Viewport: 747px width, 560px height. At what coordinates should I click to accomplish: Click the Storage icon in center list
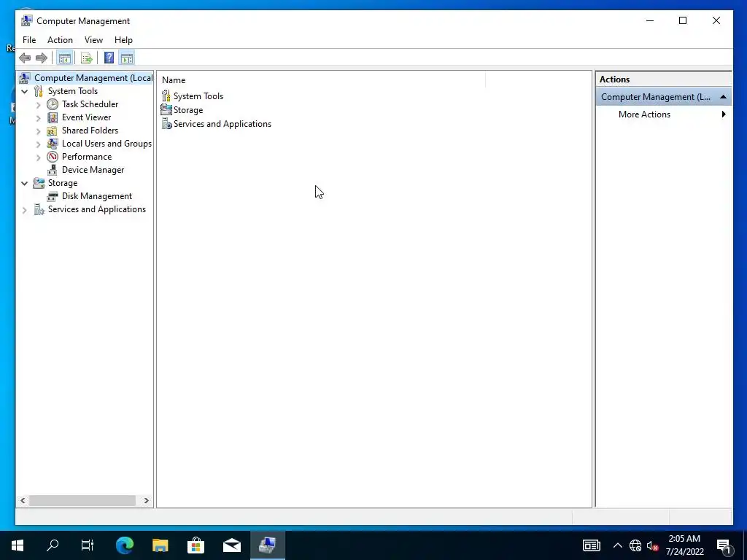(166, 110)
